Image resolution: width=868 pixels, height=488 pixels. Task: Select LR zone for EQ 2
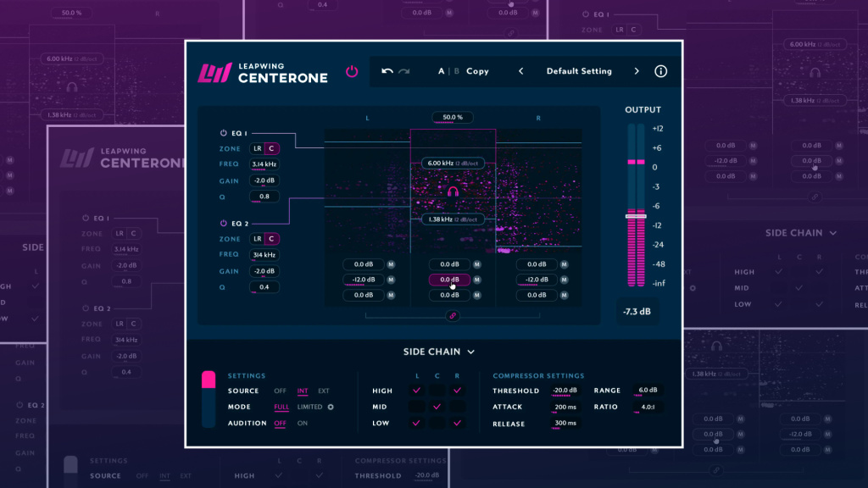coord(257,238)
